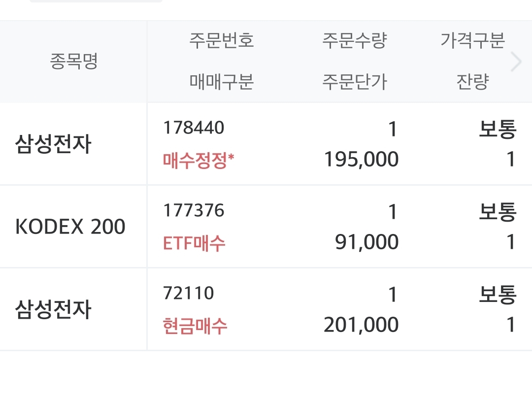The width and height of the screenshot is (532, 397).
Task: Select the KODEX 200 stock name
Action: [70, 227]
